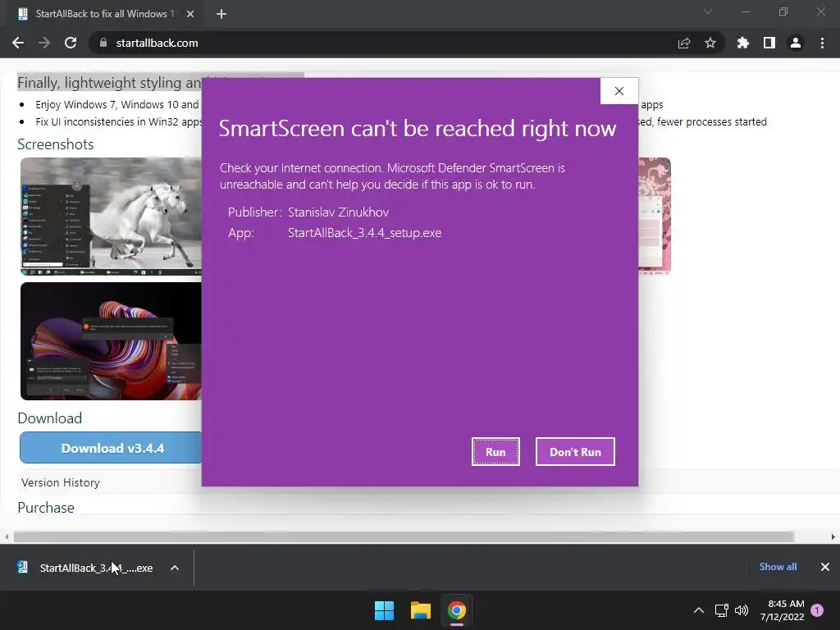This screenshot has height=630, width=840.
Task: Click the network tray icon
Action: pos(721,610)
